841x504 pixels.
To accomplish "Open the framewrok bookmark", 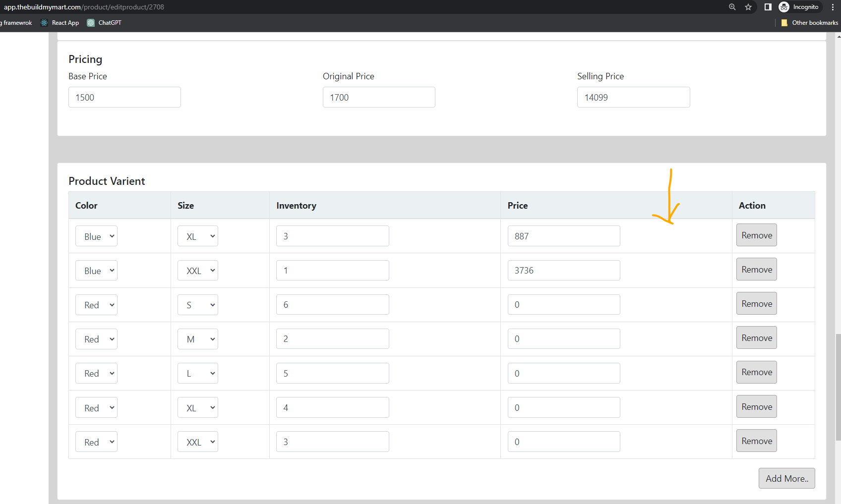I will click(x=16, y=23).
